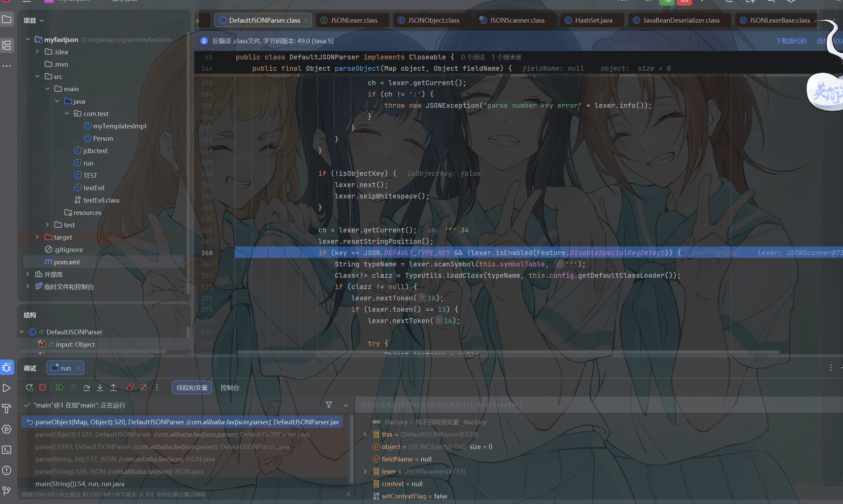Expand the lexer JSONScanner@733 variable

(x=365, y=471)
